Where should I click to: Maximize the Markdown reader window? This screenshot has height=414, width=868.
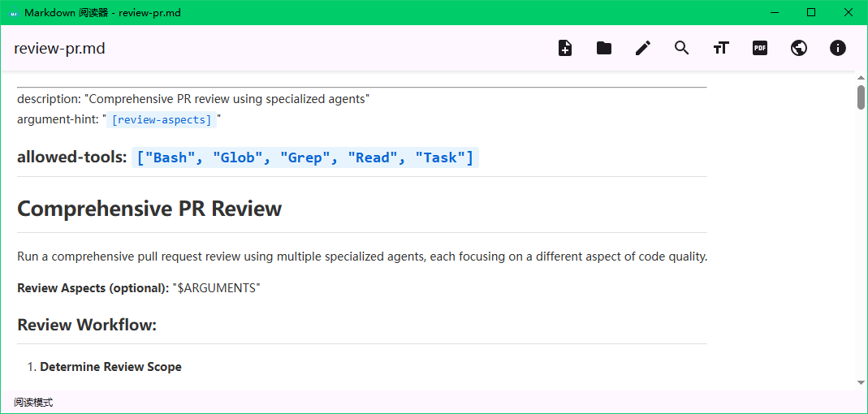coord(811,12)
